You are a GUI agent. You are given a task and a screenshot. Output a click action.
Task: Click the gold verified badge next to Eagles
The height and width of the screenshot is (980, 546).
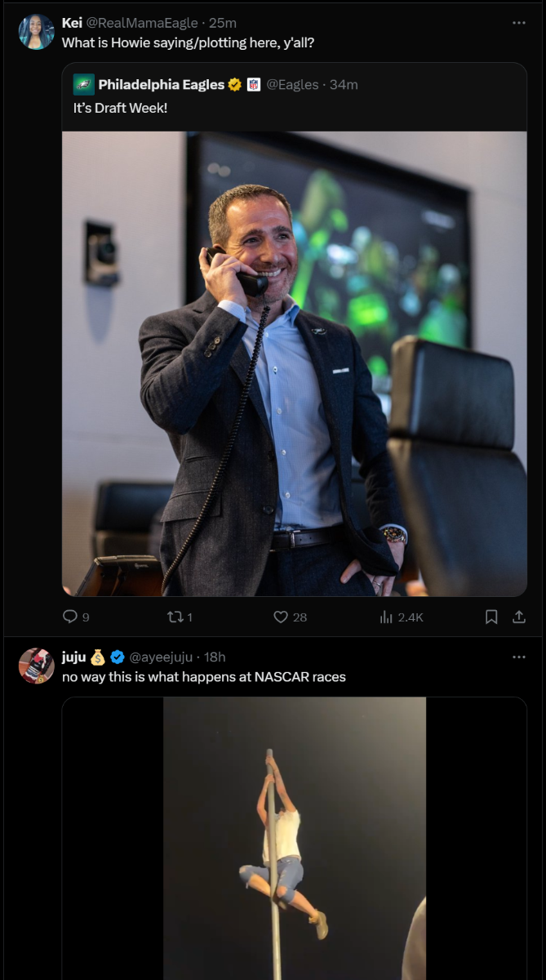click(x=235, y=84)
